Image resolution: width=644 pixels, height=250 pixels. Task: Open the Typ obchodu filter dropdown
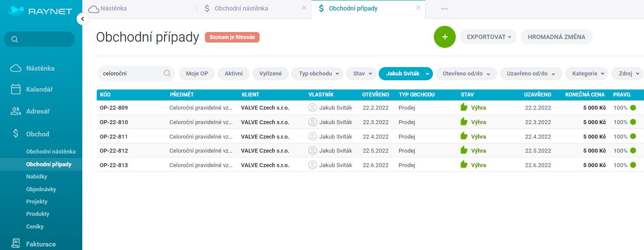317,74
